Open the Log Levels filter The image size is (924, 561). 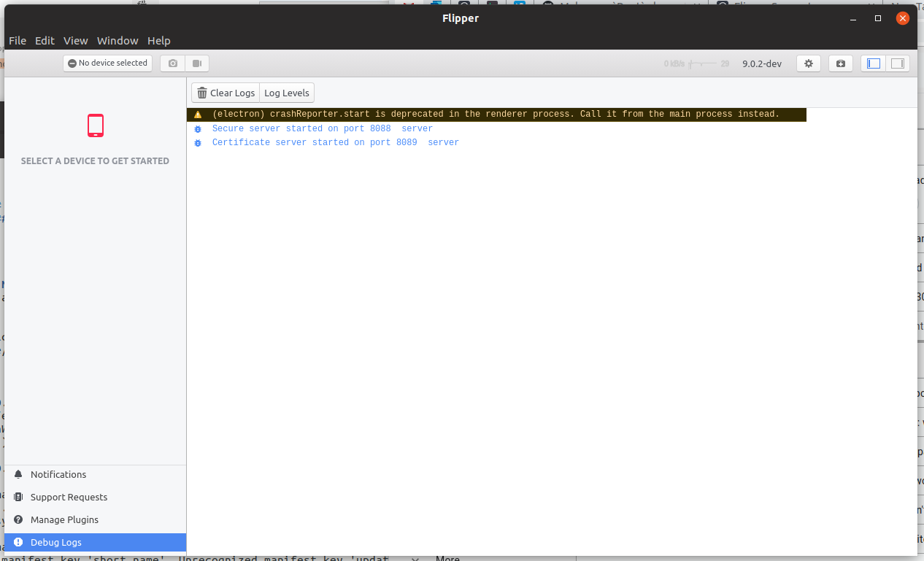click(x=287, y=93)
